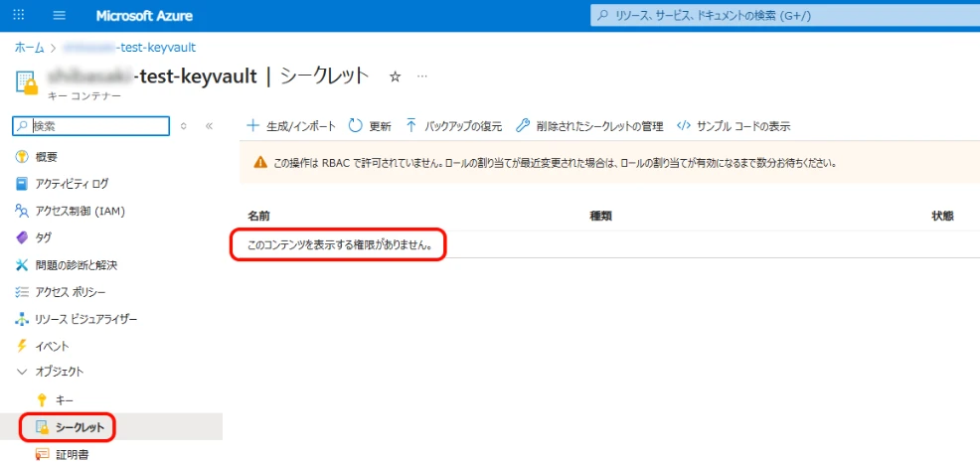Click サンプル コードの表示

pos(734,126)
